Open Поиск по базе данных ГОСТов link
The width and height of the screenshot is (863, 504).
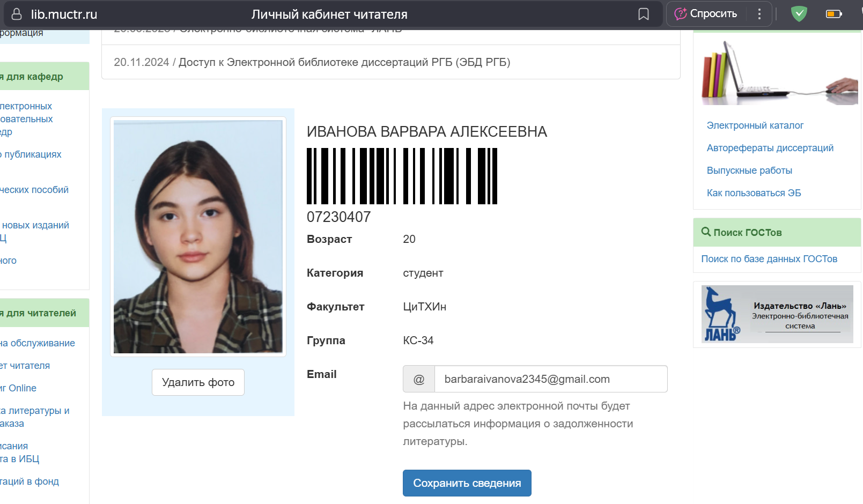click(769, 259)
